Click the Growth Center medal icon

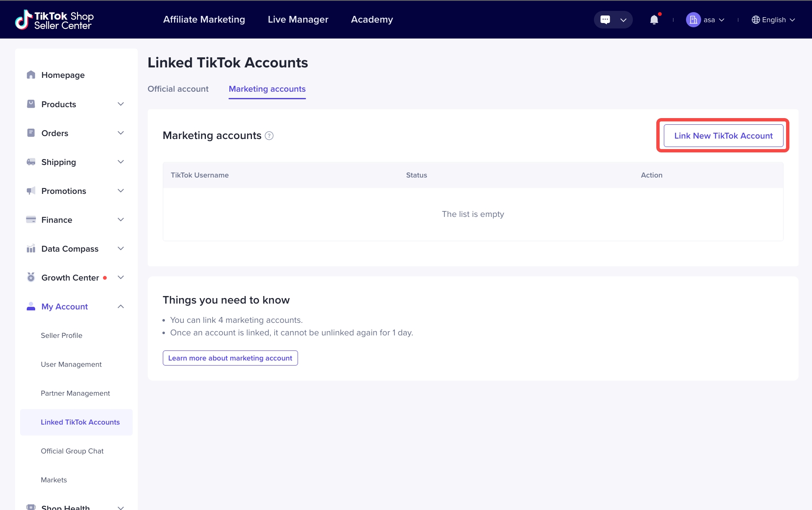31,277
